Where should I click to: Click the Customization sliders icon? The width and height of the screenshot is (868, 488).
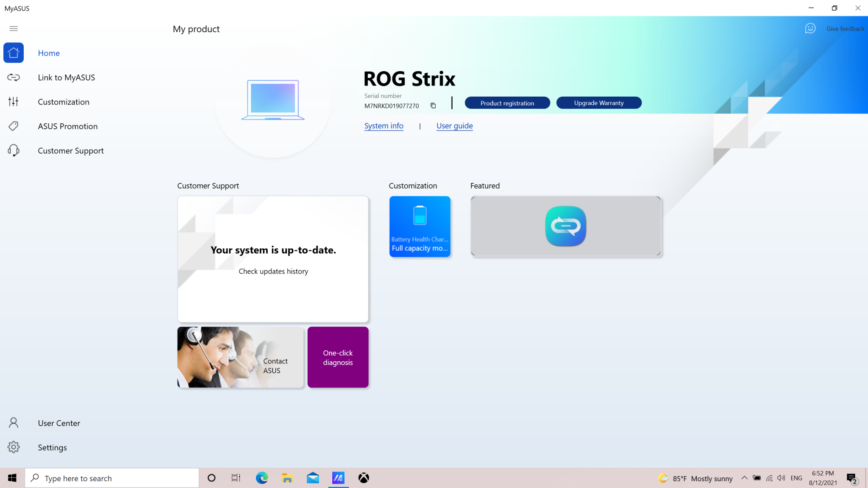14,102
